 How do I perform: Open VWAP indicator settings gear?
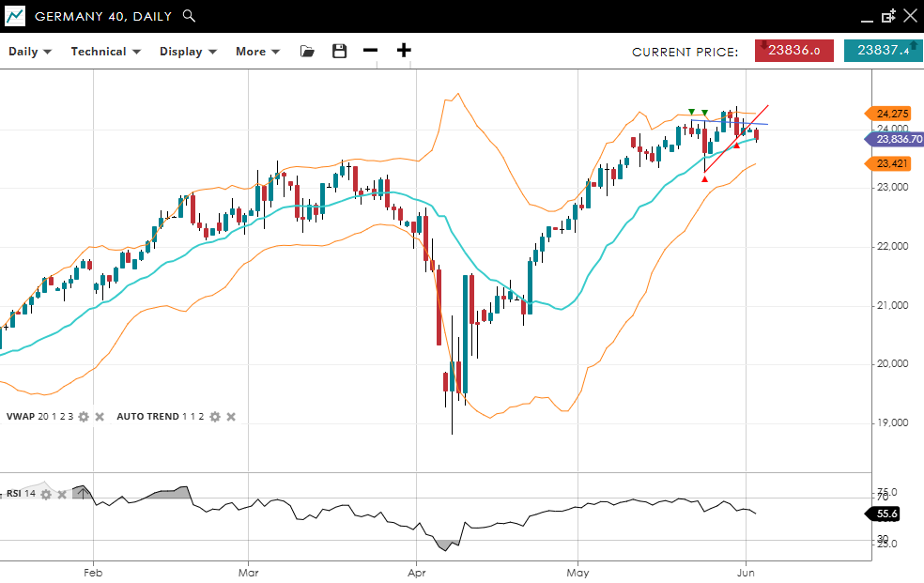click(84, 417)
